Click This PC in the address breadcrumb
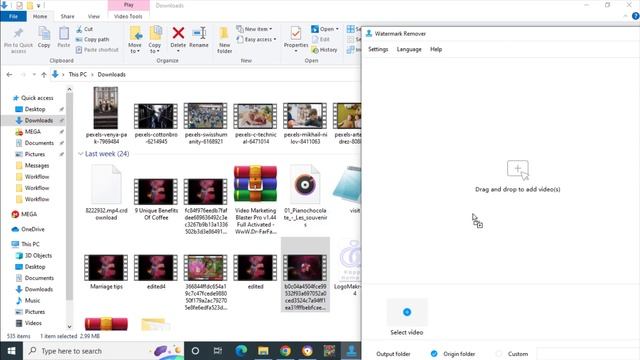 [78, 75]
